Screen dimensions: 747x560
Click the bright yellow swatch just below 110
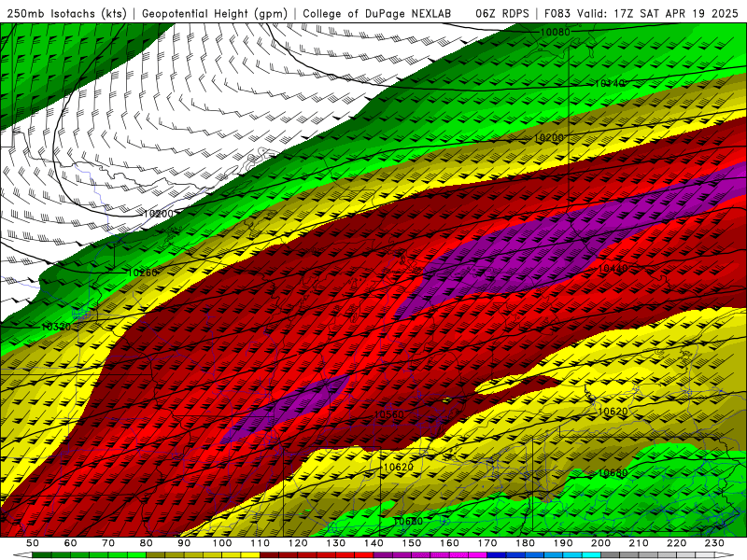coord(250,555)
